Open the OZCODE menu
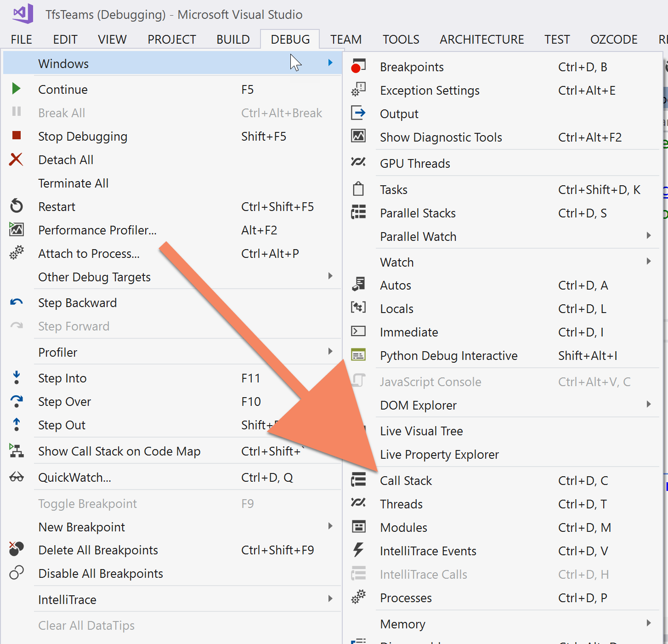The image size is (668, 644). tap(614, 40)
